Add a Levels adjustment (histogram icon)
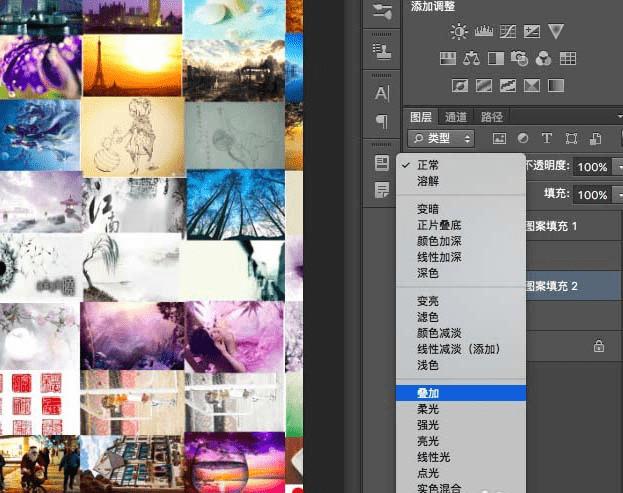 (x=484, y=31)
